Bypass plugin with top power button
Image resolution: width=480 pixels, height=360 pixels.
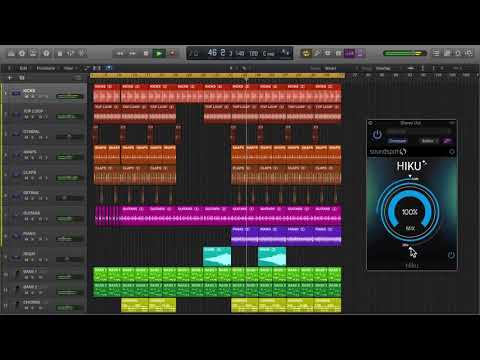[x=377, y=135]
